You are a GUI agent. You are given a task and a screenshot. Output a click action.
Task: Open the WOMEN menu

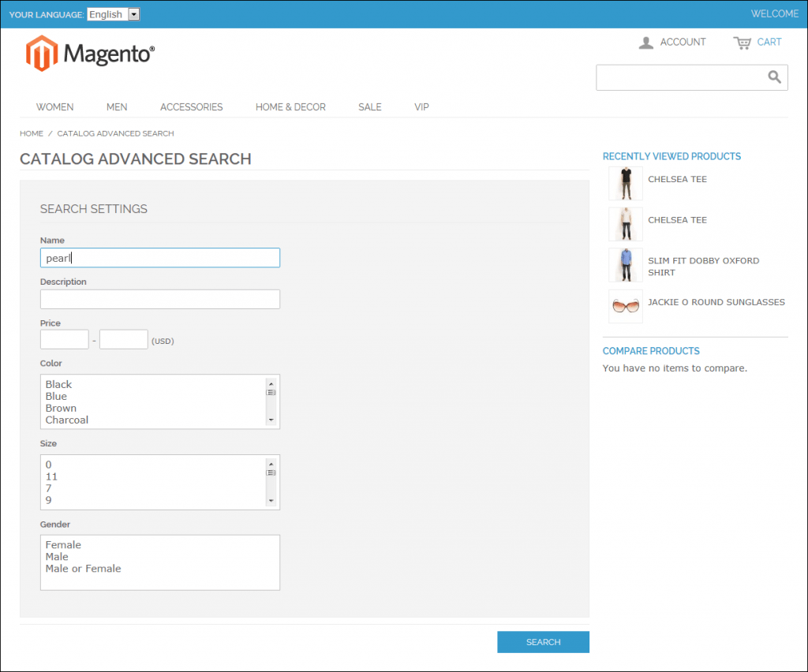[x=54, y=106]
